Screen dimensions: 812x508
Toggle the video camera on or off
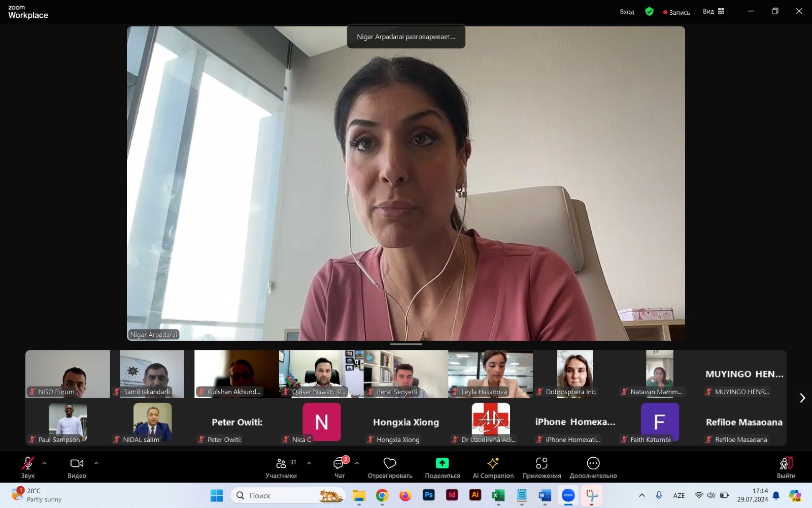[x=77, y=463]
